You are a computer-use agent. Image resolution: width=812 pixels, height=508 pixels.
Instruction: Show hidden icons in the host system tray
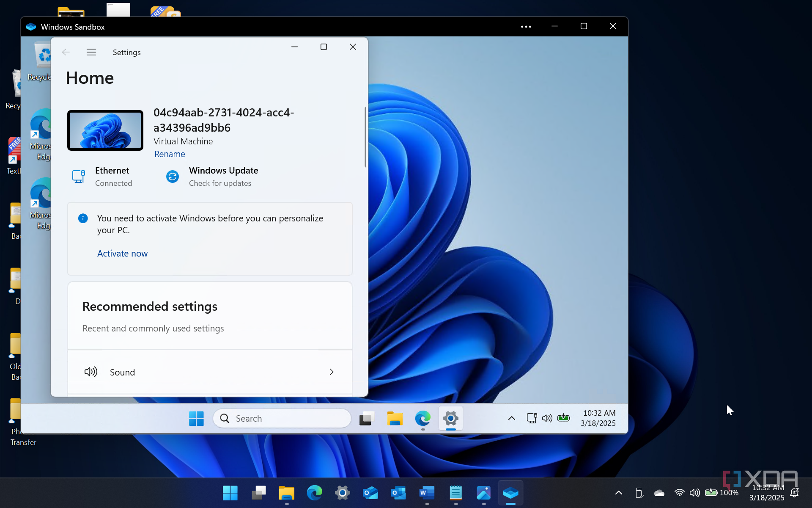(619, 493)
